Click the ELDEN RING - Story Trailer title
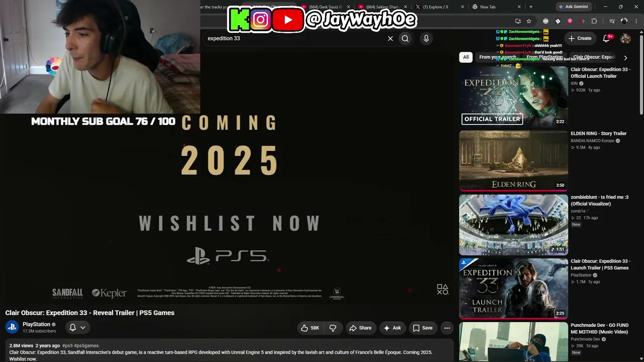The width and height of the screenshot is (644, 362). tap(599, 134)
